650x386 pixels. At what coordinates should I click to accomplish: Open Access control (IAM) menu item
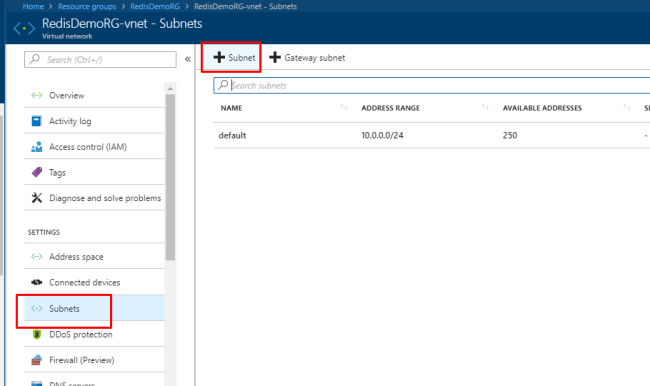(x=94, y=147)
